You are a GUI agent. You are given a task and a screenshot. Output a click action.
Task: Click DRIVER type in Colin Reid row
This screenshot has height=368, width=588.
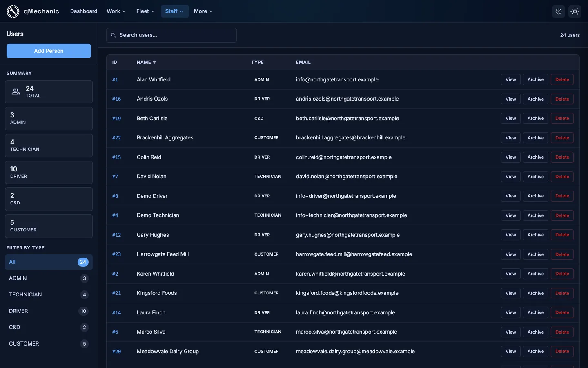click(262, 157)
